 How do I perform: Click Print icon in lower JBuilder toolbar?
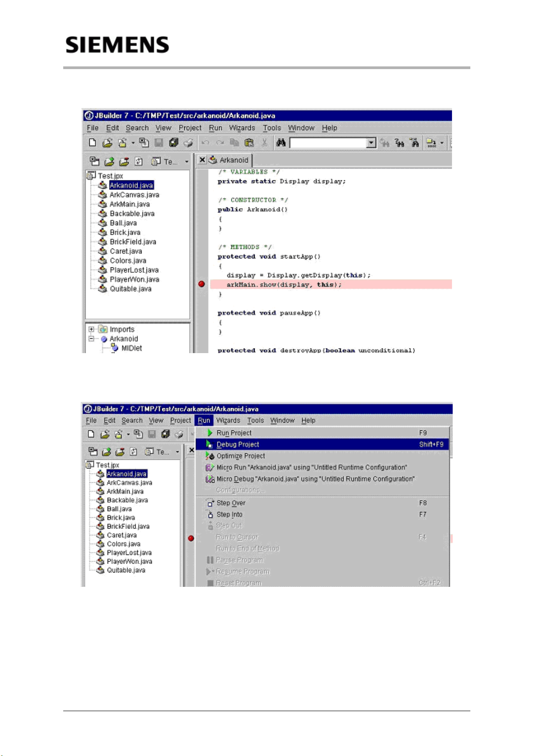[179, 434]
